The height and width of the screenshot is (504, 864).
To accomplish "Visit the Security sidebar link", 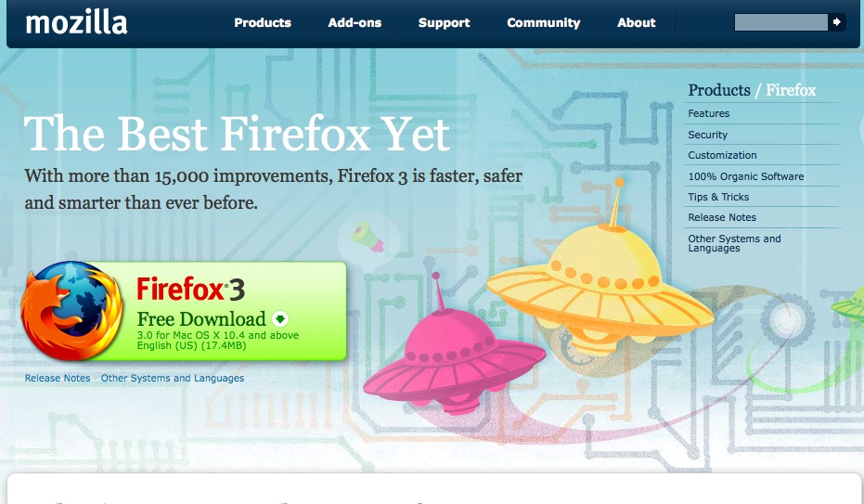I will click(707, 135).
